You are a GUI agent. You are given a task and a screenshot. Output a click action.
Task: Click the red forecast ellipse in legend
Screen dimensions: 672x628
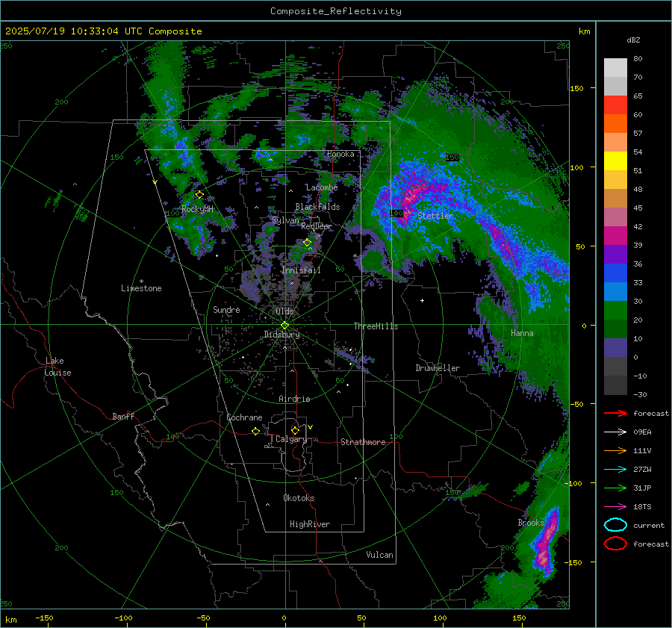pos(615,544)
